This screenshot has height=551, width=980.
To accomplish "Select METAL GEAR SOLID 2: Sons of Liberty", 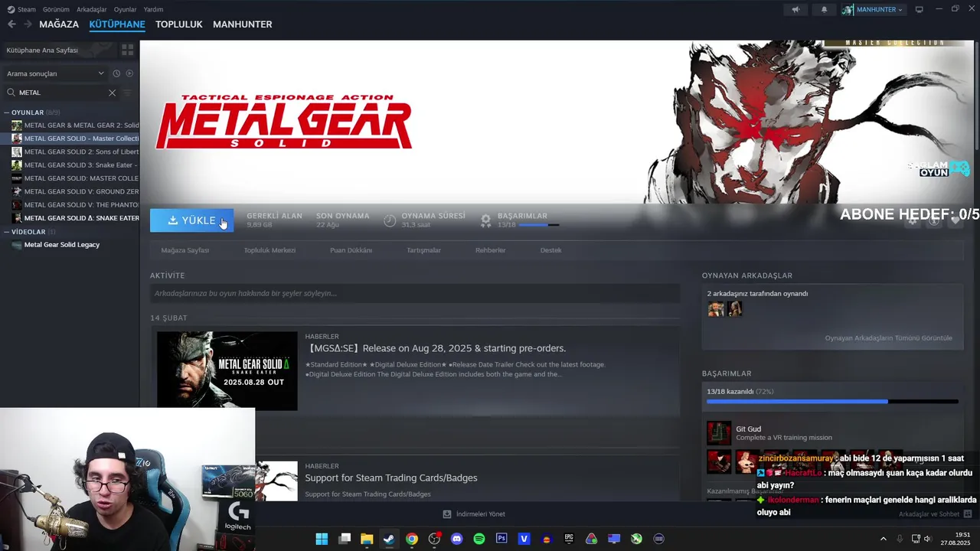I will [75, 152].
